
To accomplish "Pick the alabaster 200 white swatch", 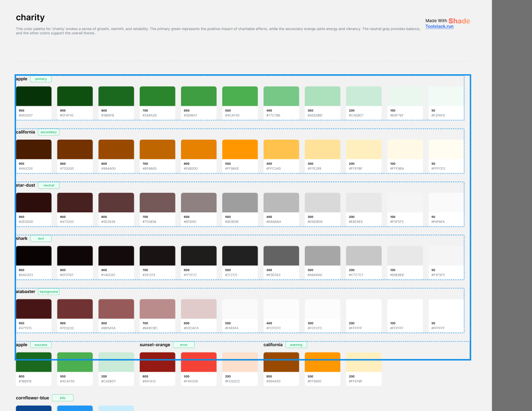I will coord(364,309).
